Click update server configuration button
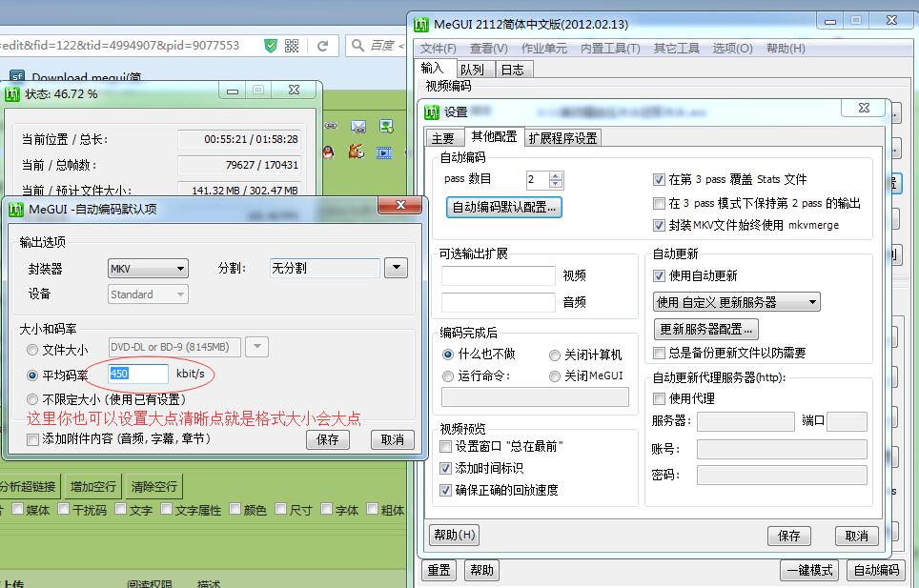919x588 pixels. coord(706,329)
